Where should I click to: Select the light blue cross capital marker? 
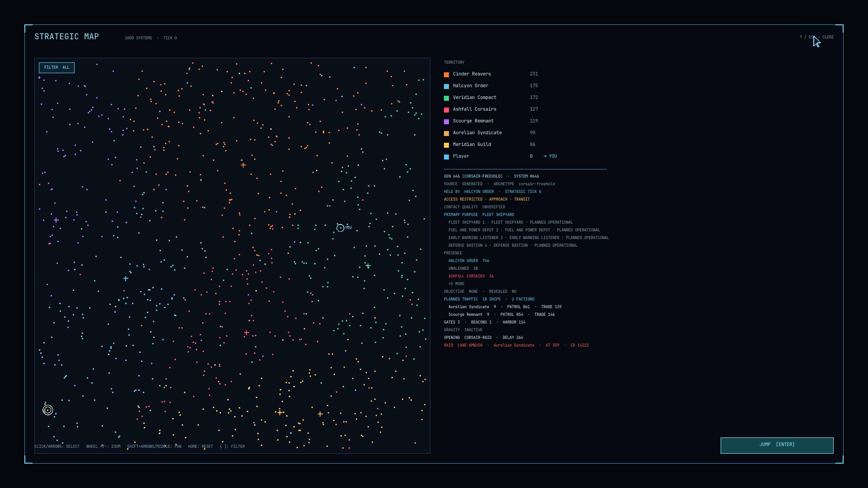[126, 278]
